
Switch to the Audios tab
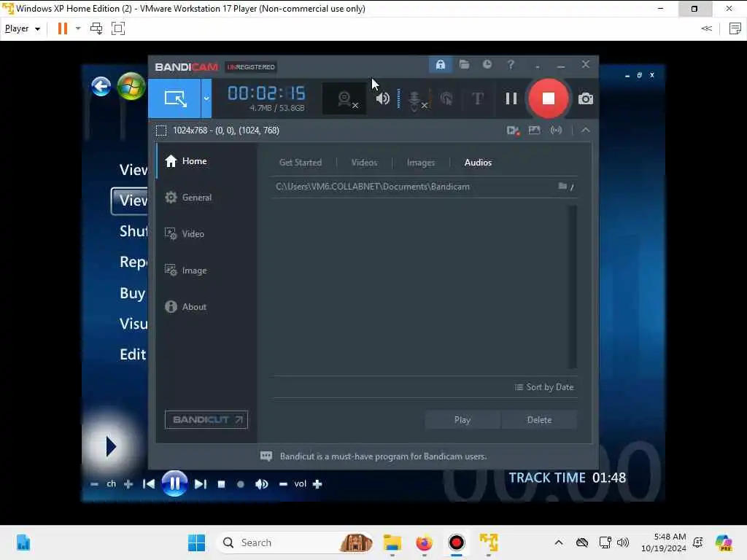(478, 163)
